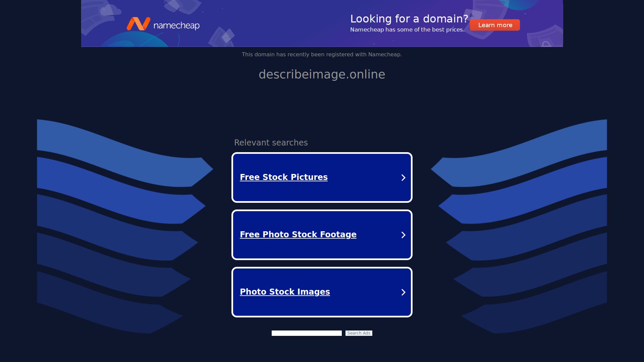
Task: Click the 'Looking for a domain?' headline
Action: 410,19
